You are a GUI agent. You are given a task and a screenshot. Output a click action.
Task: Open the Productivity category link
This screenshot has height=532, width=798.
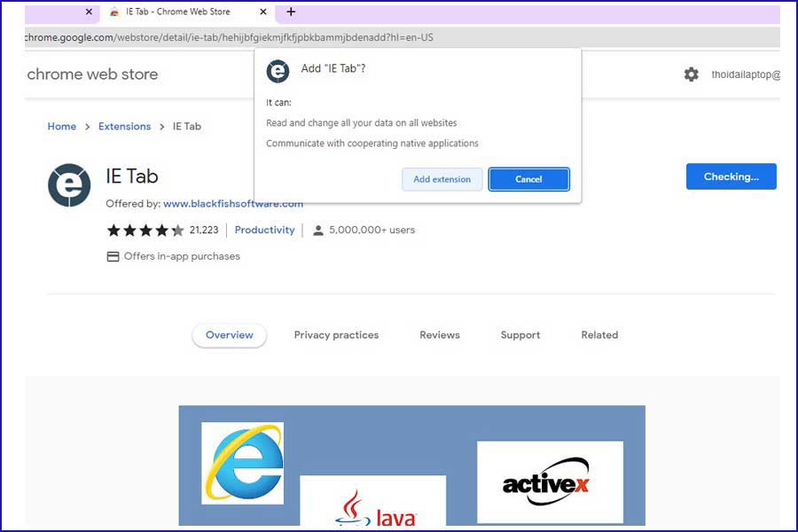pyautogui.click(x=264, y=230)
